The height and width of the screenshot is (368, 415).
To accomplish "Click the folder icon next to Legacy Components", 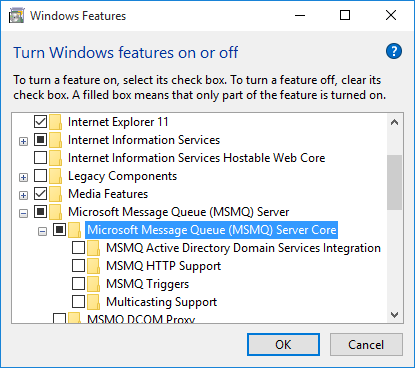I will click(x=56, y=176).
